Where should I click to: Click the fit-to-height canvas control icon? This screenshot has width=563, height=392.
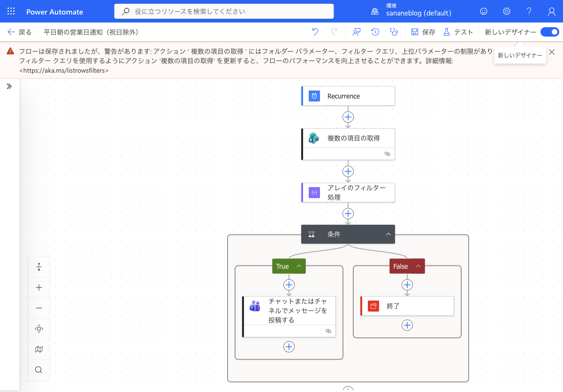point(39,267)
